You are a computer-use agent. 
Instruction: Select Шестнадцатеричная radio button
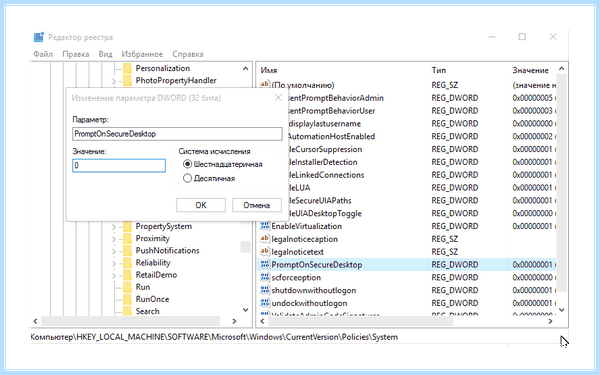tap(187, 164)
